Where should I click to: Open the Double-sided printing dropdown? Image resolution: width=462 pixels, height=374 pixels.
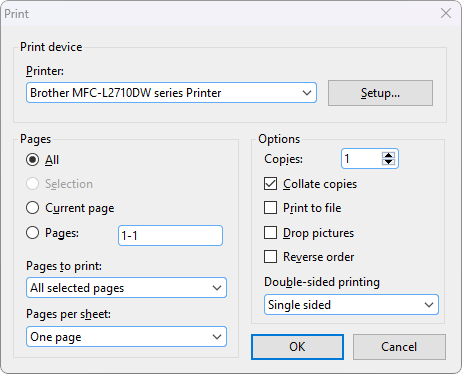click(351, 305)
